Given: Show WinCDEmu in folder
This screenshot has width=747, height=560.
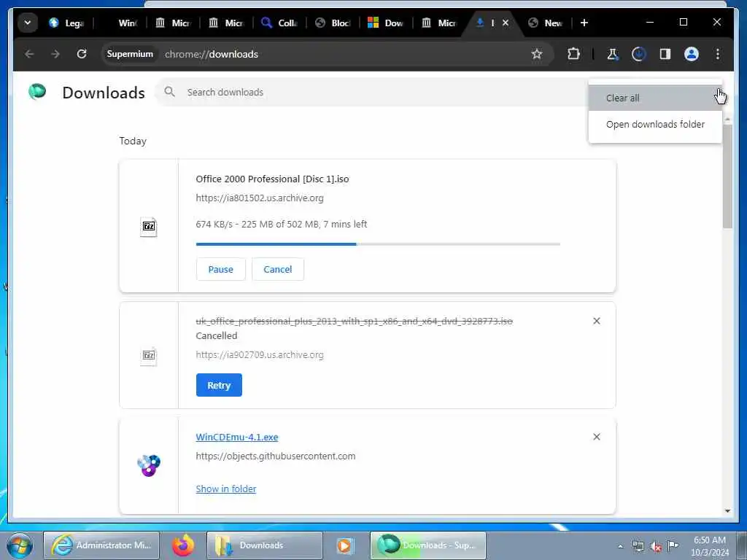Looking at the screenshot, I should [226, 489].
